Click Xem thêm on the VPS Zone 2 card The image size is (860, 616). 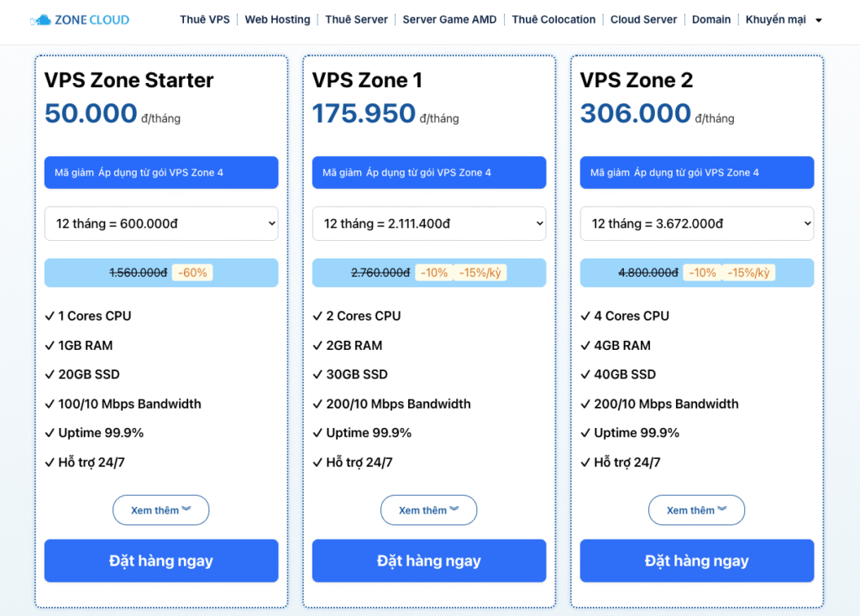click(696, 510)
